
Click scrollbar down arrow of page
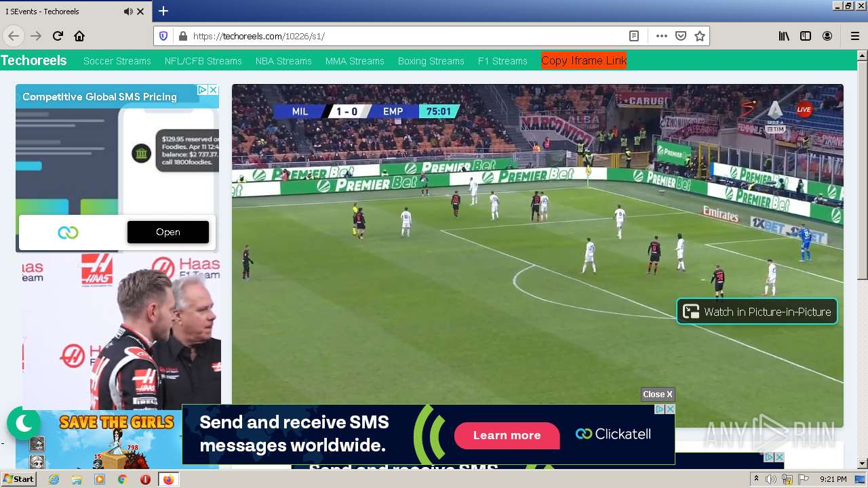tap(862, 464)
